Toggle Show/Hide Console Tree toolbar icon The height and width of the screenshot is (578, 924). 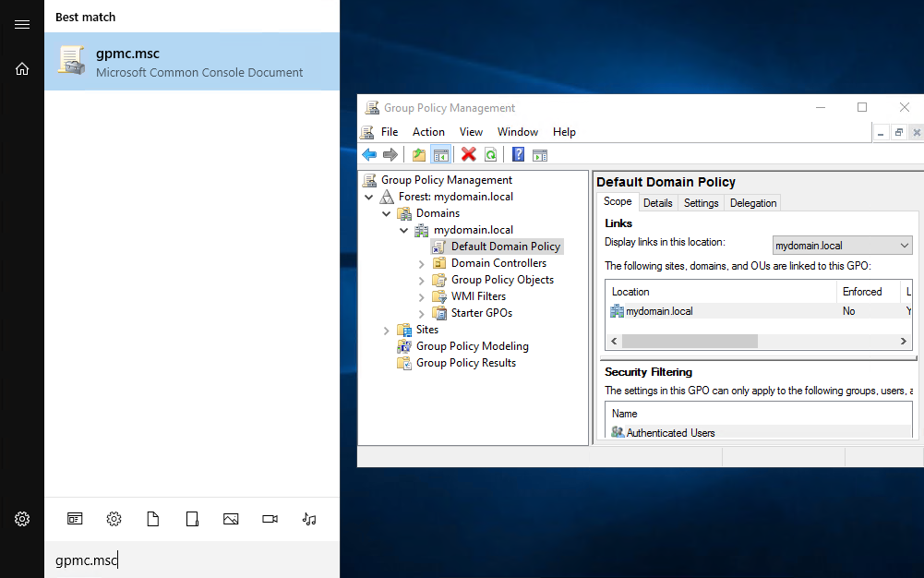click(440, 155)
